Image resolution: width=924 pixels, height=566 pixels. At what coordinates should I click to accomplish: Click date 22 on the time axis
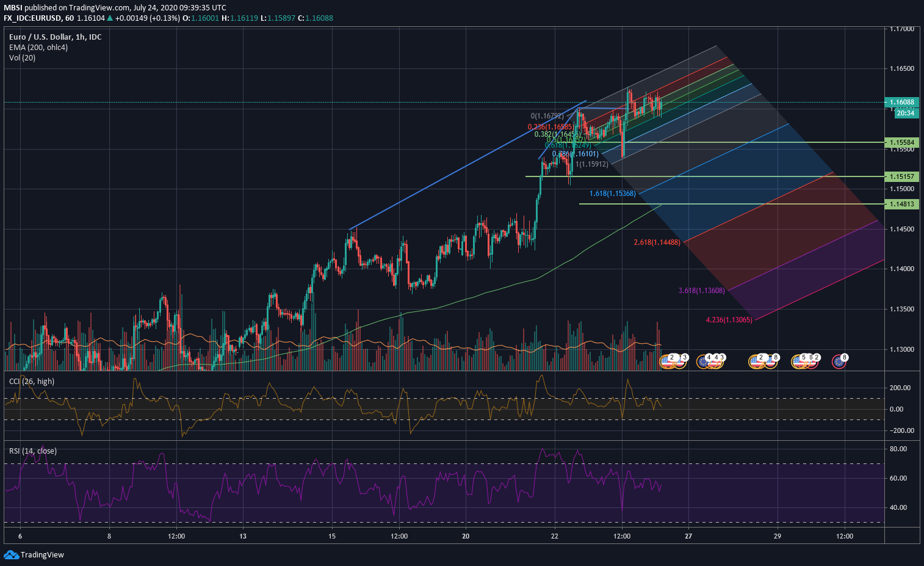pos(554,536)
